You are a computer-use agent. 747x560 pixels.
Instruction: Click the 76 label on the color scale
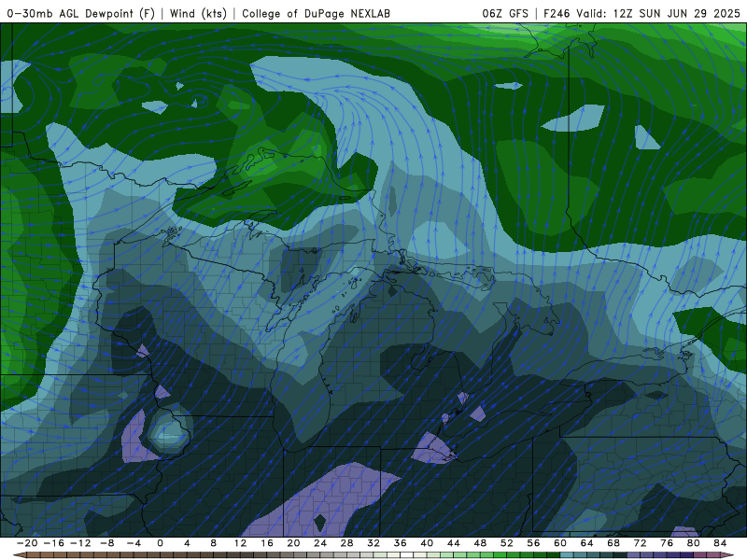[667, 543]
